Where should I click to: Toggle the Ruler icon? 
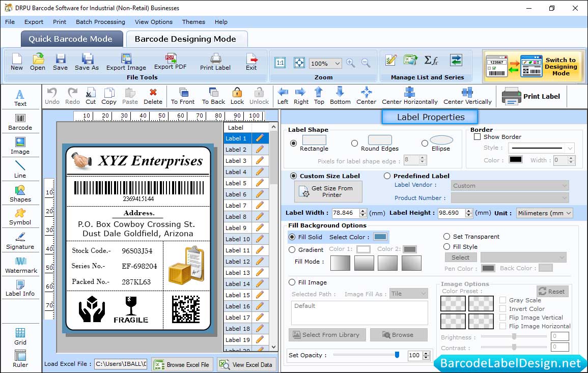tap(20, 359)
